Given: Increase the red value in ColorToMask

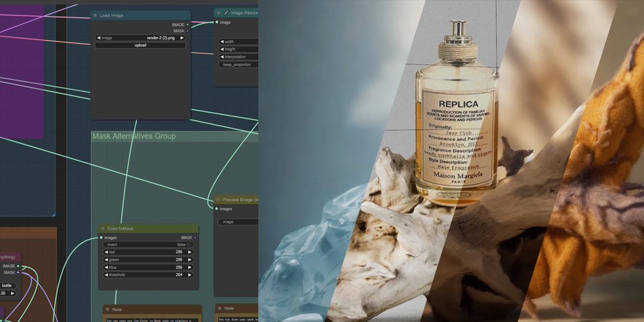Looking at the screenshot, I should pyautogui.click(x=190, y=252).
